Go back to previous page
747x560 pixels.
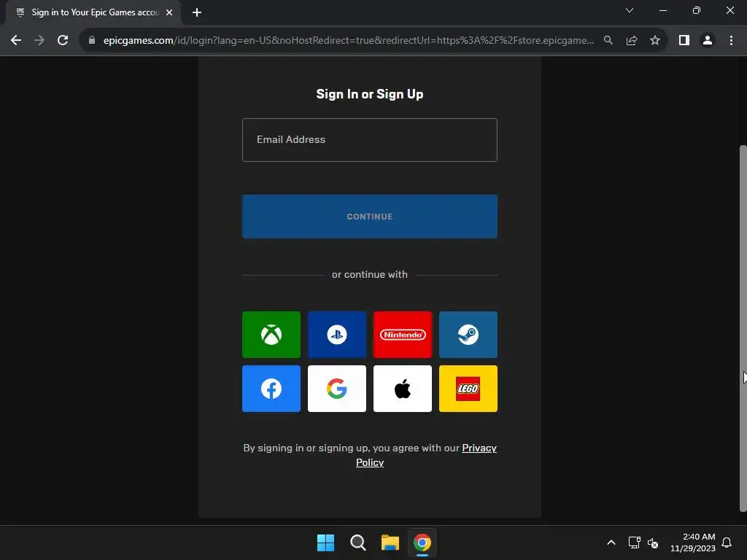(x=16, y=41)
